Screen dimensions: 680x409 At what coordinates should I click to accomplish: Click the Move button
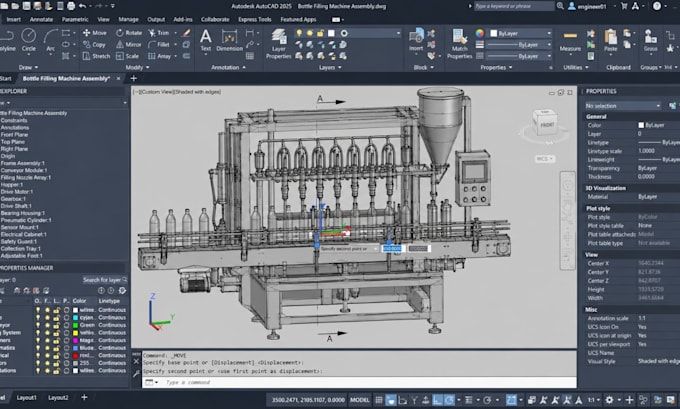tap(95, 33)
